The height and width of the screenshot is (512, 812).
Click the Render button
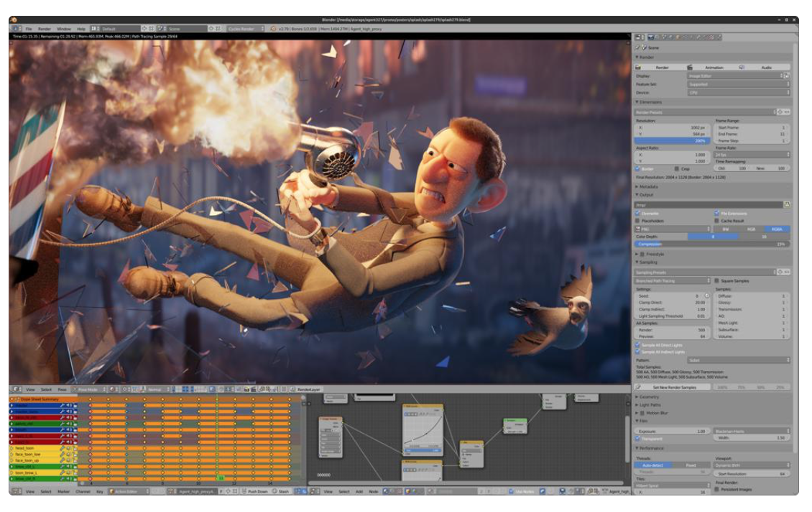click(660, 68)
